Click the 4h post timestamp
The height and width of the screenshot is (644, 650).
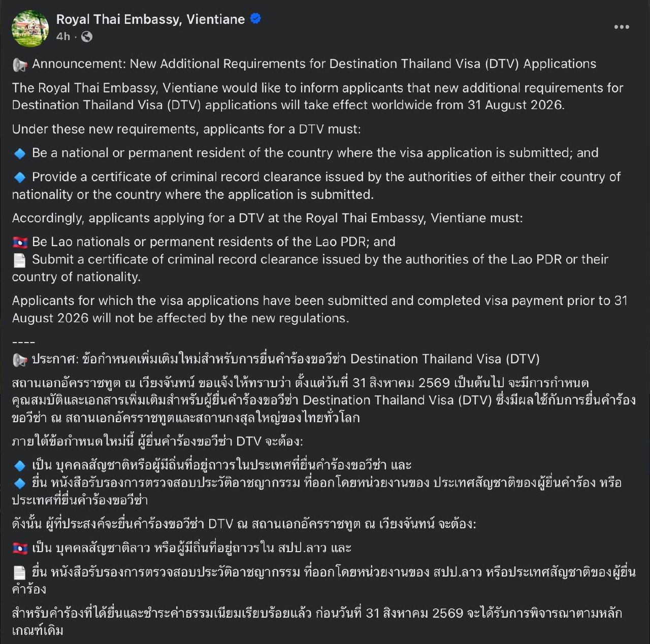pos(63,37)
